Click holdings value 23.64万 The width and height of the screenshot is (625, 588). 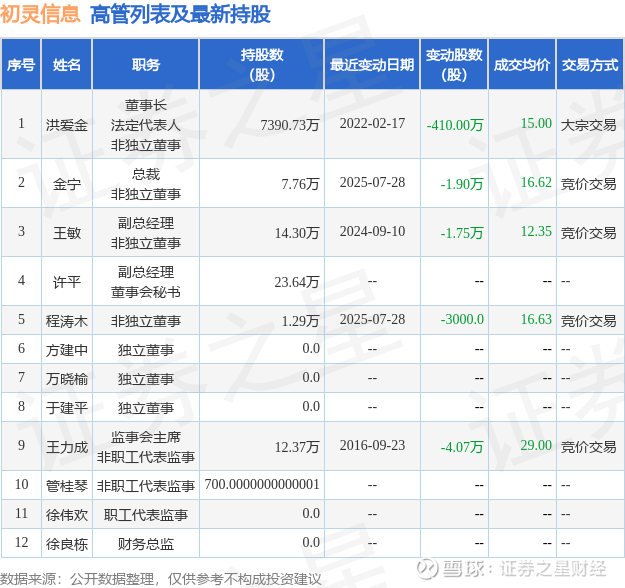[x=297, y=282]
